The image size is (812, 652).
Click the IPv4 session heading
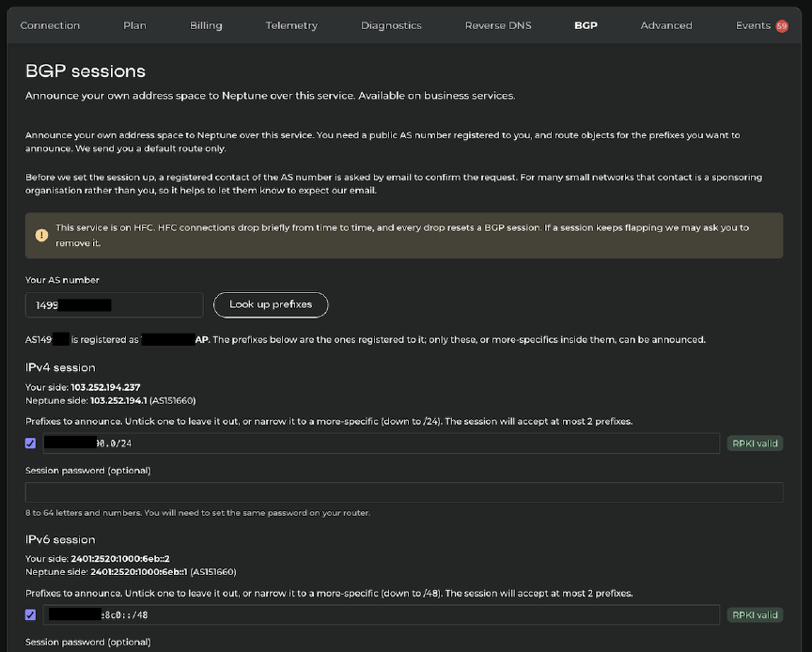point(60,367)
